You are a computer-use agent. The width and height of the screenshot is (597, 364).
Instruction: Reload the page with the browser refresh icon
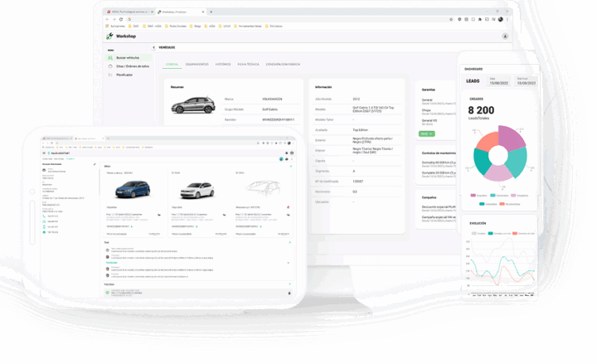coord(121,19)
